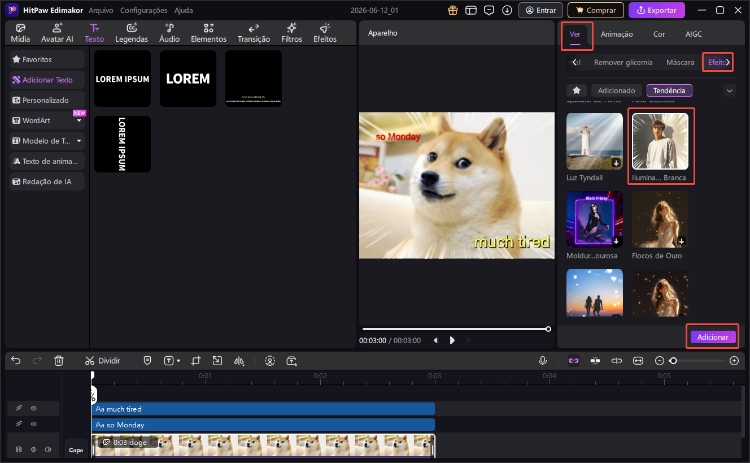Toggle visibility of the doge video track
The width and height of the screenshot is (750, 463).
pos(33,449)
